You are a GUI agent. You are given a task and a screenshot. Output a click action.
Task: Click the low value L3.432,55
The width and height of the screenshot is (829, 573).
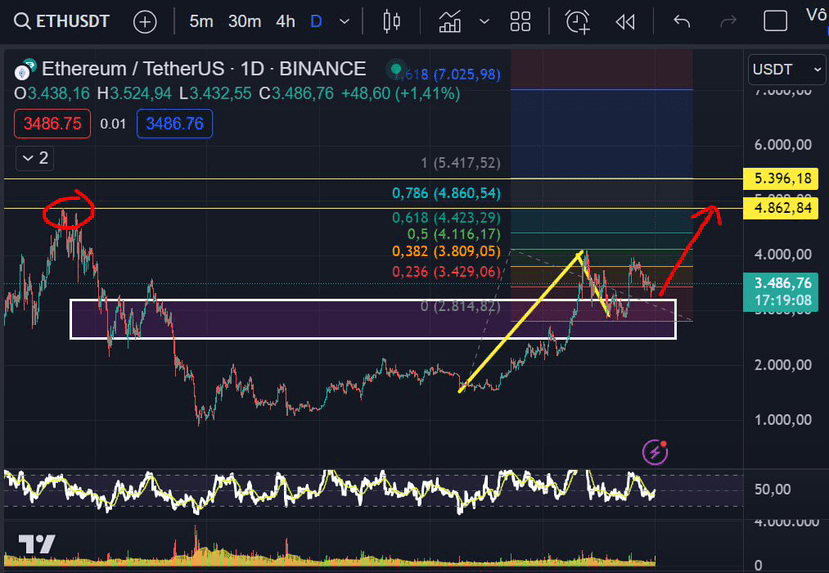[215, 94]
